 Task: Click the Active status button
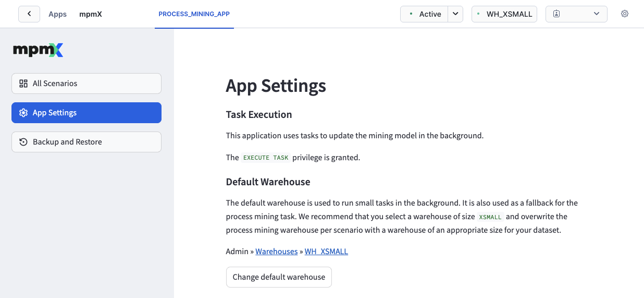coord(424,14)
